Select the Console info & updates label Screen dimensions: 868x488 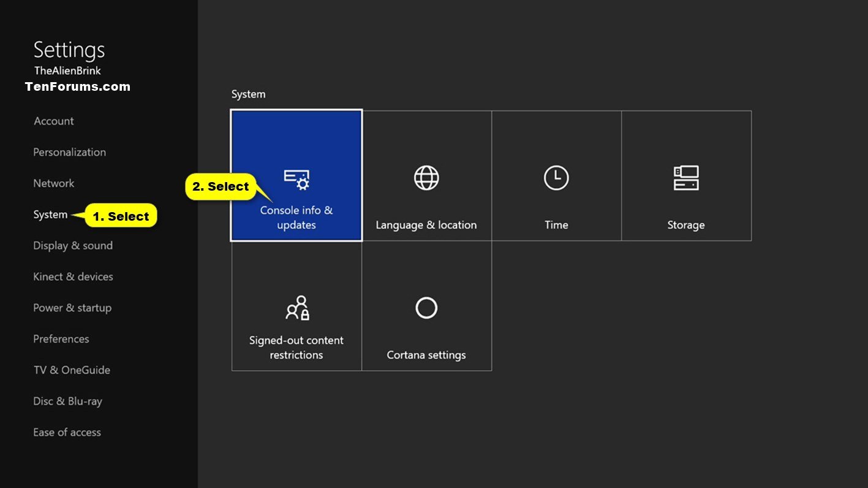click(296, 218)
